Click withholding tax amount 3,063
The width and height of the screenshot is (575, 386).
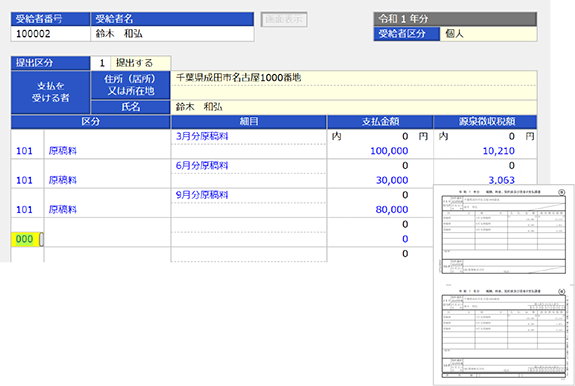click(502, 180)
